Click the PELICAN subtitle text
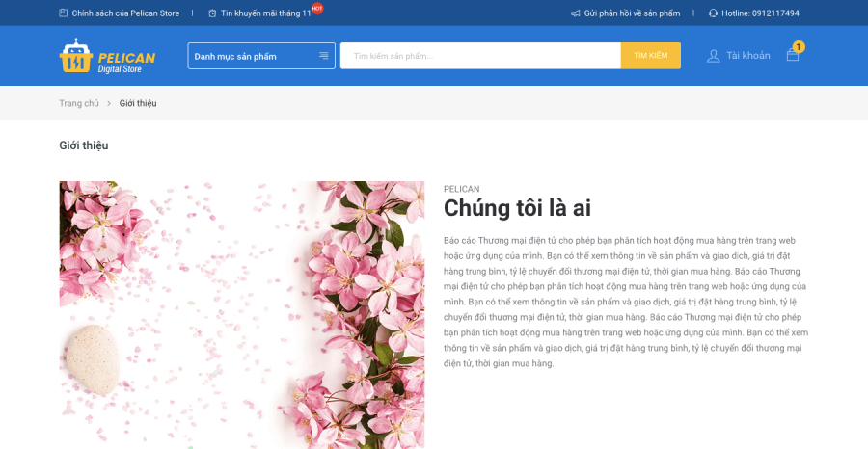The width and height of the screenshot is (868, 449). (x=462, y=189)
